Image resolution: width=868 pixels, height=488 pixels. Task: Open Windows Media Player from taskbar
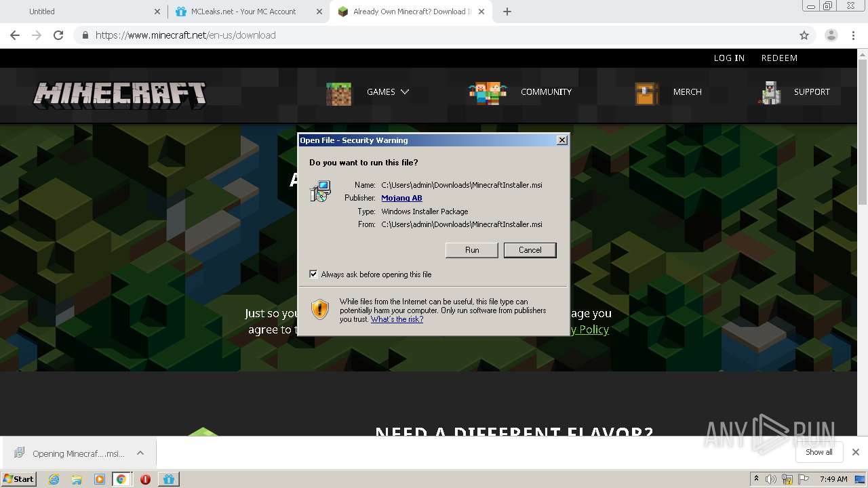pyautogui.click(x=100, y=479)
